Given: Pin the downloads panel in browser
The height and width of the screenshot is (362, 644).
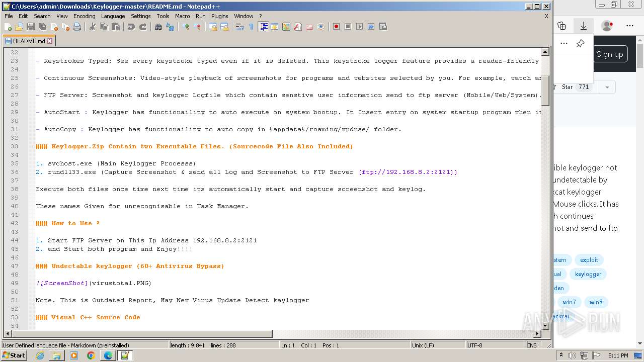Looking at the screenshot, I should click(580, 43).
